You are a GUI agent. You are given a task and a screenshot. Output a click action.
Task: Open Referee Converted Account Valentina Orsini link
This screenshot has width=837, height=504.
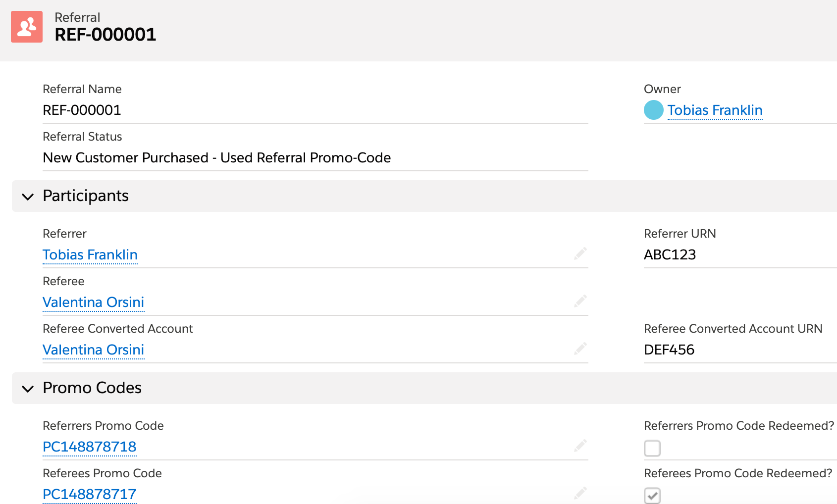pyautogui.click(x=94, y=350)
